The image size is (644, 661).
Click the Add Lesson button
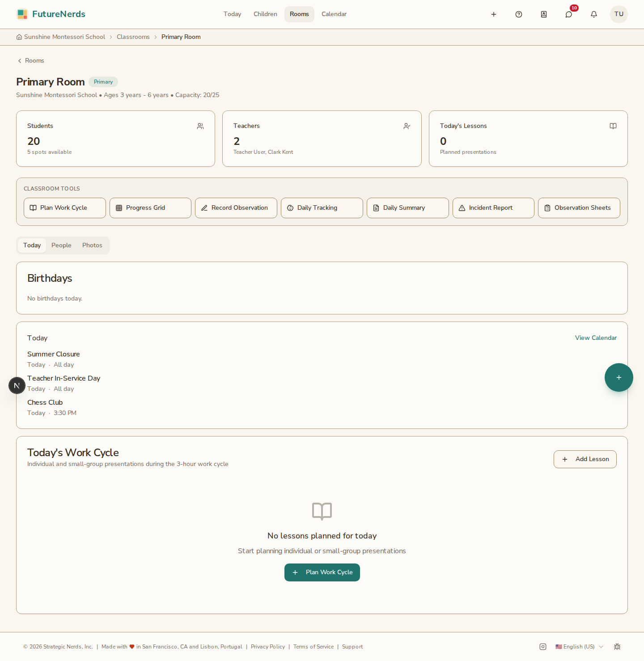click(x=585, y=459)
